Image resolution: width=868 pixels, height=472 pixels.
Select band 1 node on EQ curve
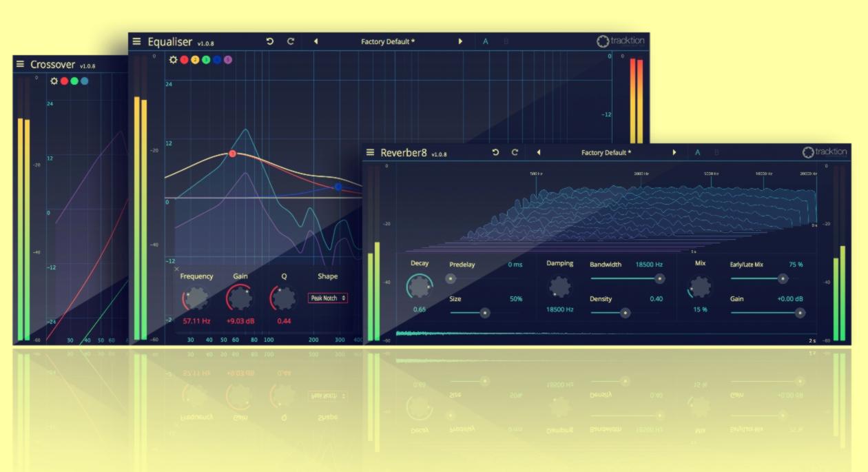pos(232,154)
